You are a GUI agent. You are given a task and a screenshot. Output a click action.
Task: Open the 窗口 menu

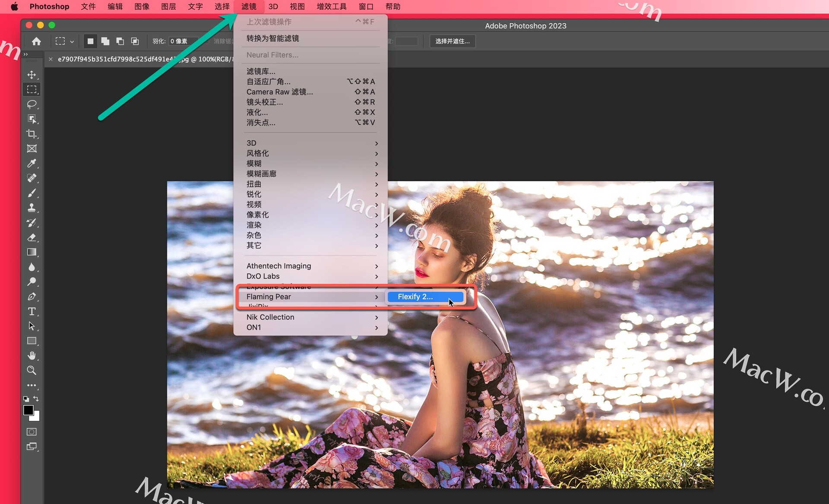366,6
